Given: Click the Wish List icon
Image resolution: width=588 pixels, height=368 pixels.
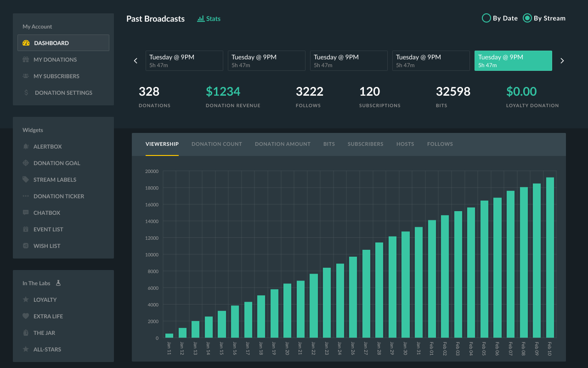Looking at the screenshot, I should [x=26, y=246].
